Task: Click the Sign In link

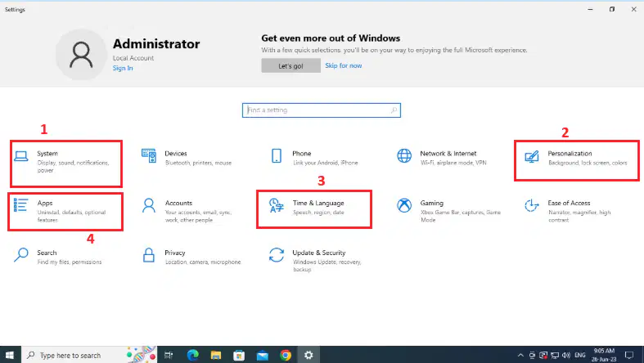Action: 123,68
